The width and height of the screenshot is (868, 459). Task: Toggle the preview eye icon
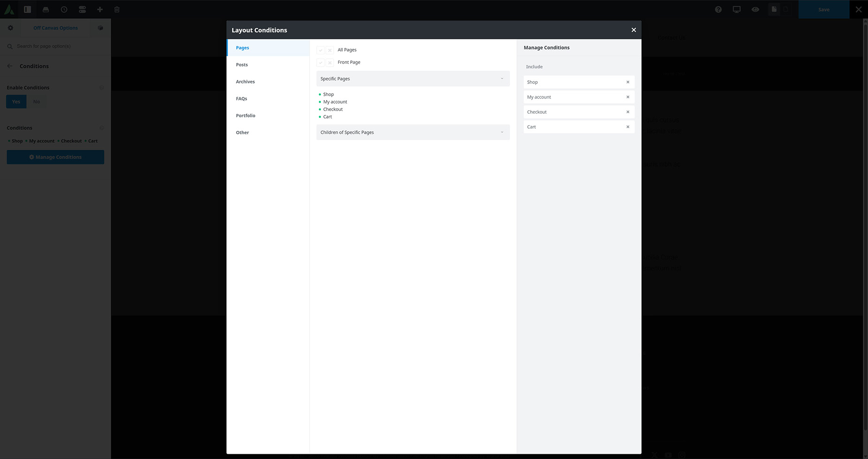click(755, 9)
